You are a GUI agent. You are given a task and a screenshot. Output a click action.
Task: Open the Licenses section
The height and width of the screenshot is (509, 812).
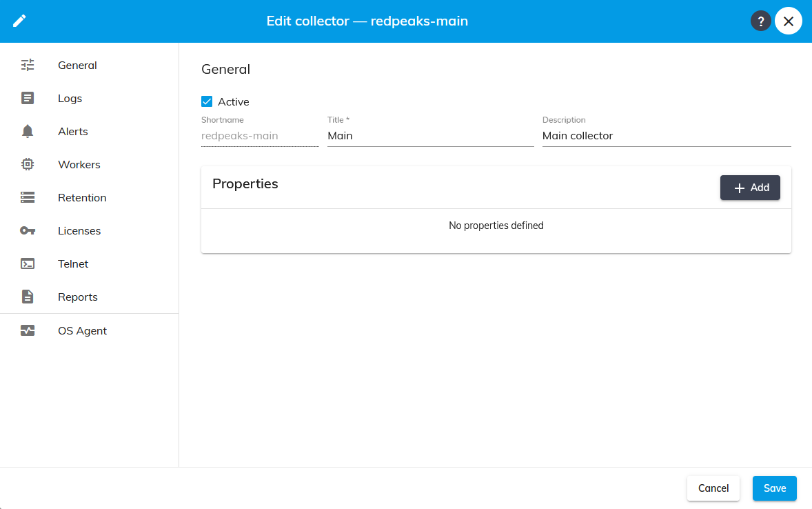(x=89, y=231)
